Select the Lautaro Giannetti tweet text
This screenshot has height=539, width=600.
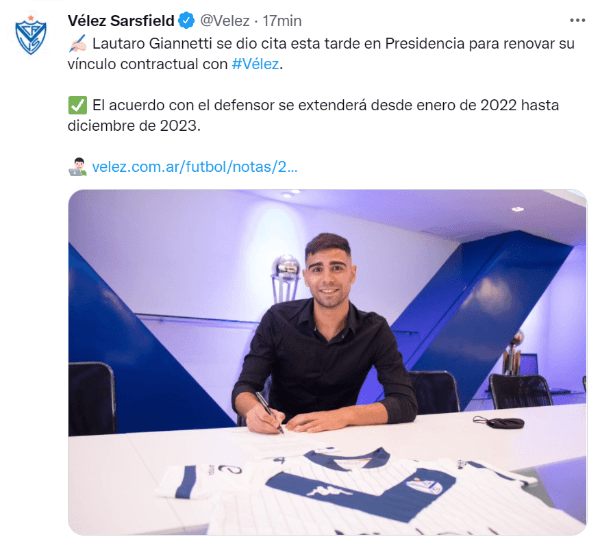pos(321,54)
